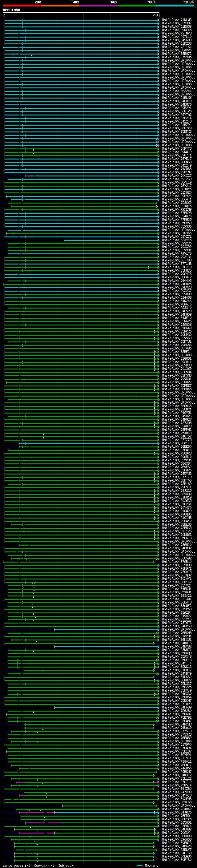Select the UniRef100_B9I2G9 label
The width and height of the screenshot is (197, 868).
(x=177, y=179)
